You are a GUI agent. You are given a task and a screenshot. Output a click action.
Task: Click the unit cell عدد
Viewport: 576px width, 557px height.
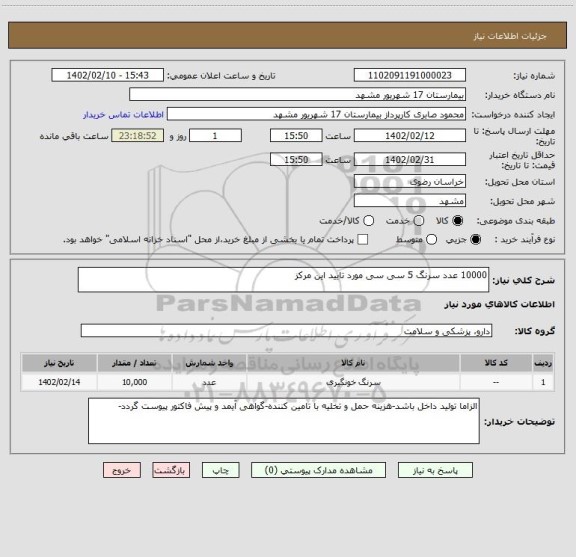coord(209,382)
